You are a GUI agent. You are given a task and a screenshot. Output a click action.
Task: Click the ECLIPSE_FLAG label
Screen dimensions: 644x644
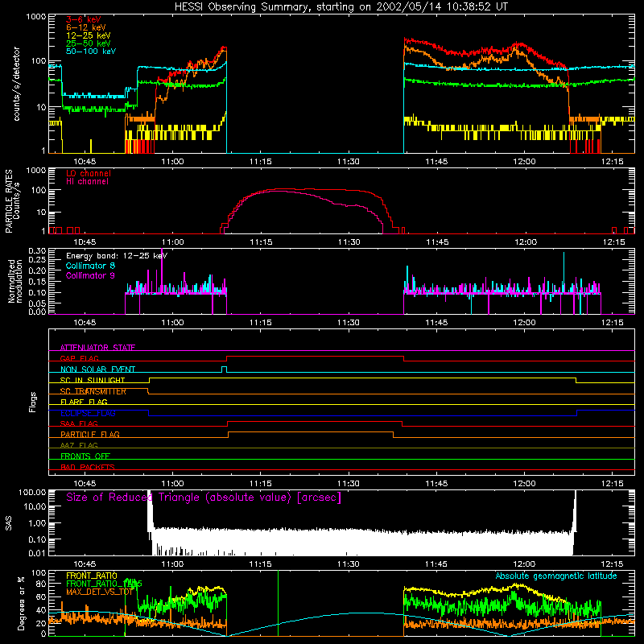[88, 413]
